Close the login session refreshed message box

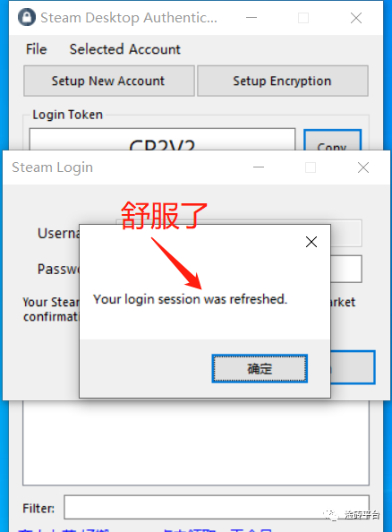pos(311,242)
